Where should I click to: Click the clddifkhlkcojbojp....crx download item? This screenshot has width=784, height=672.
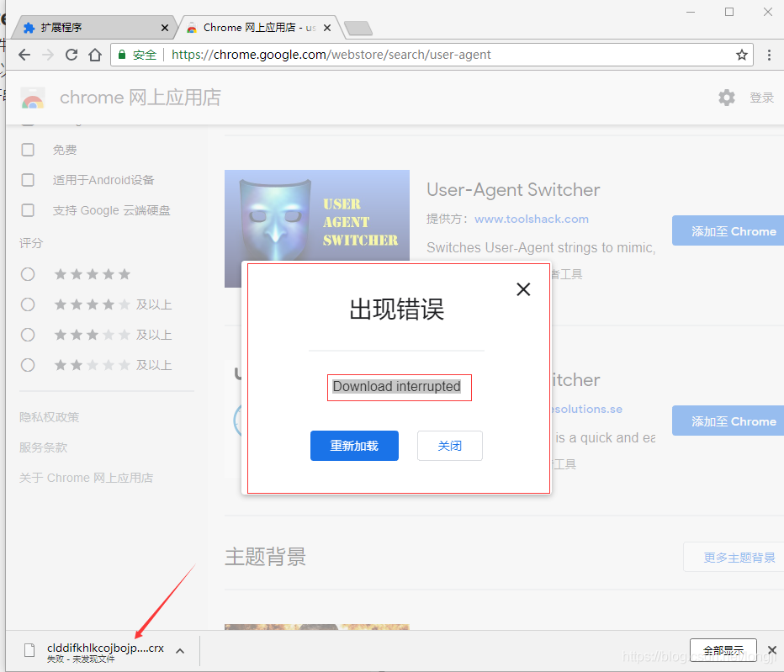pyautogui.click(x=105, y=650)
